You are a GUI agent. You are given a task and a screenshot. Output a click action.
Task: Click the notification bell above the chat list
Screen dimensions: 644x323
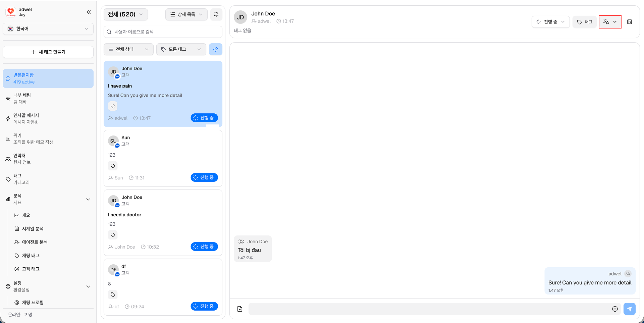pos(216,14)
